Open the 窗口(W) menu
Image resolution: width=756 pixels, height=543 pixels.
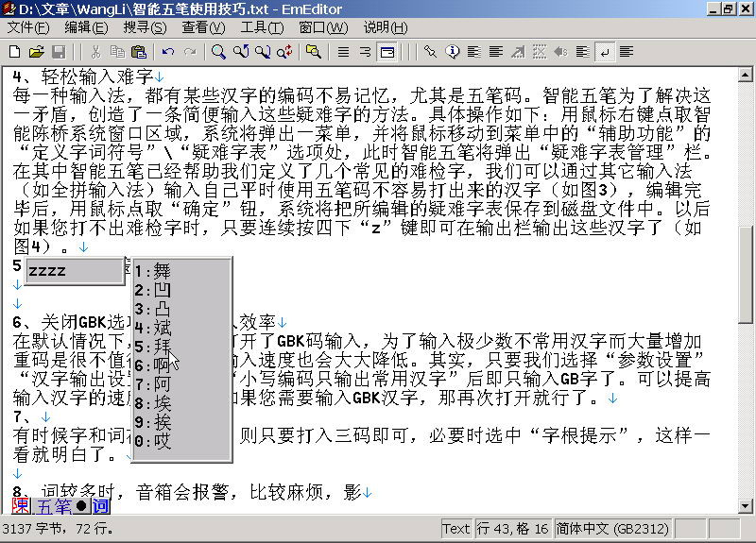(323, 27)
